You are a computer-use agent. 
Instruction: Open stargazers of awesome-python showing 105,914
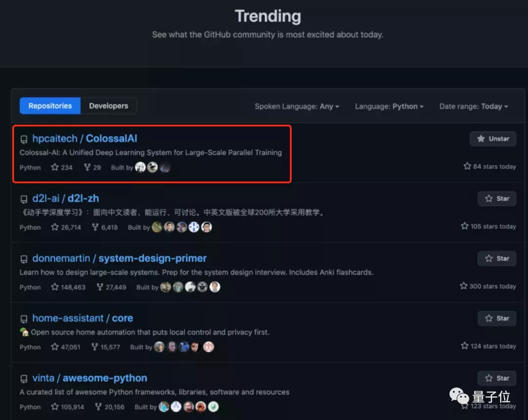click(67, 407)
